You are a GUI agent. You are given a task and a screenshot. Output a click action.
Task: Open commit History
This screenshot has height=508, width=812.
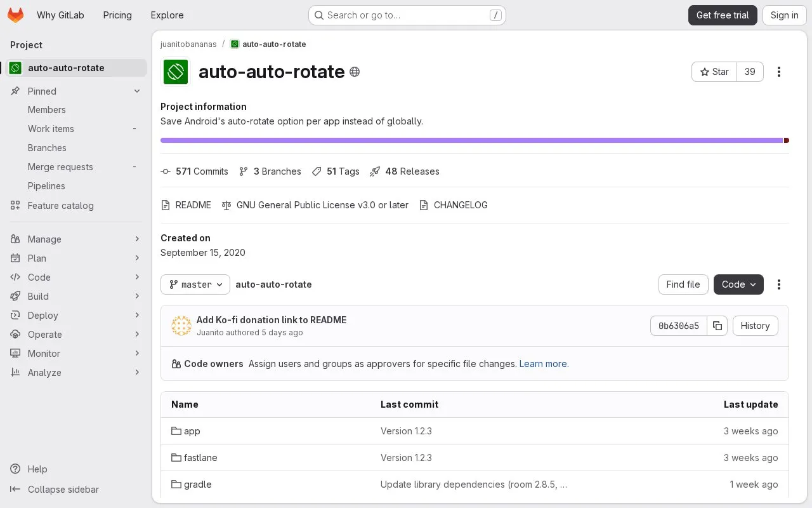755,326
